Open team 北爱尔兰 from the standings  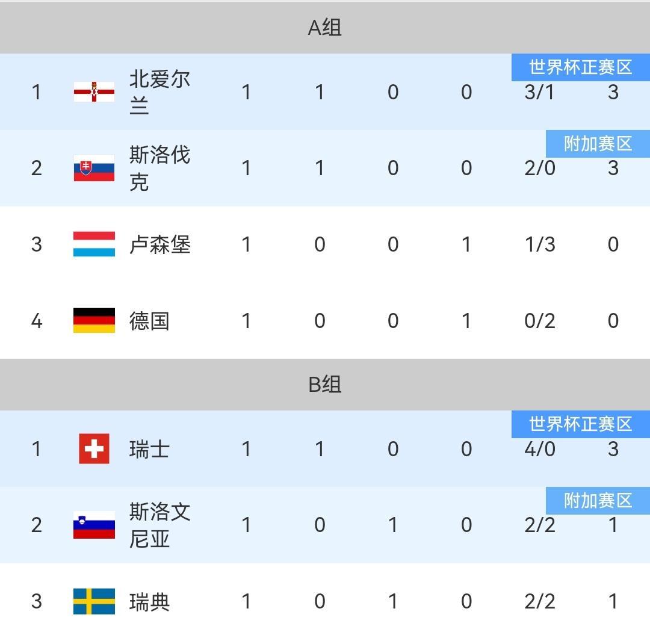[159, 92]
